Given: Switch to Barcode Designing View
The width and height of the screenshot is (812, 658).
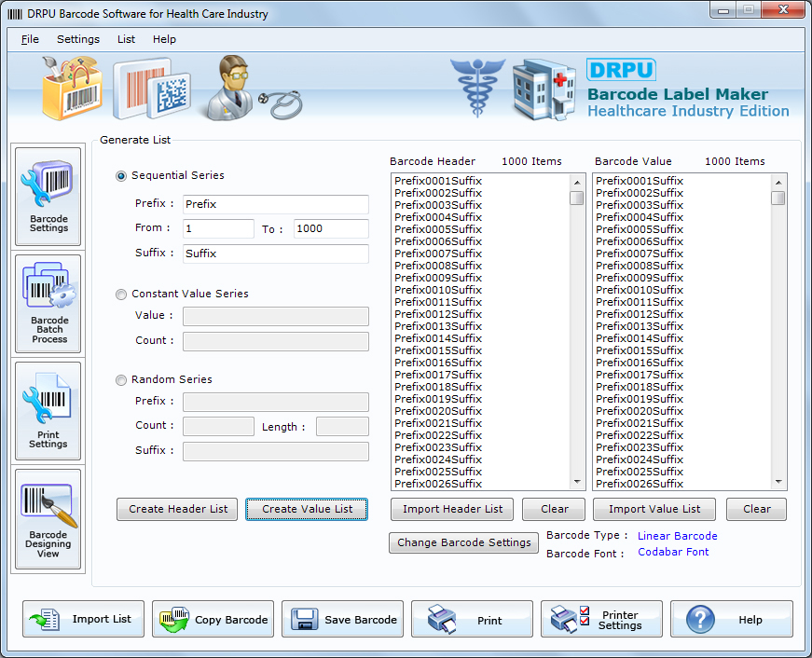Looking at the screenshot, I should [x=48, y=518].
